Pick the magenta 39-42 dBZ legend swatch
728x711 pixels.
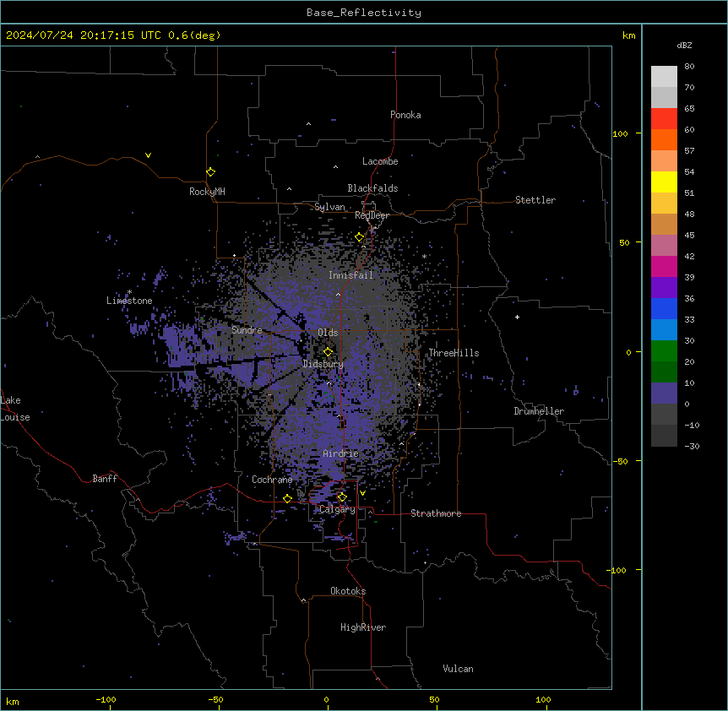pos(664,266)
